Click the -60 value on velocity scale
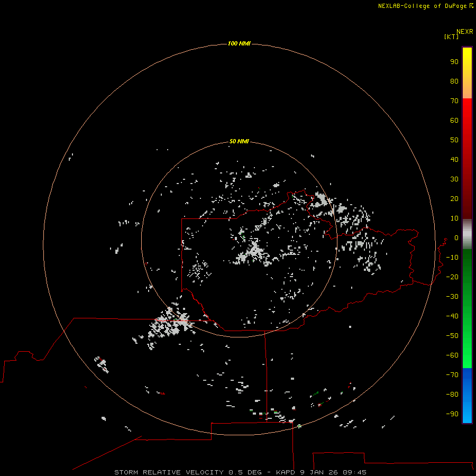The width and height of the screenshot is (476, 476). click(x=452, y=355)
